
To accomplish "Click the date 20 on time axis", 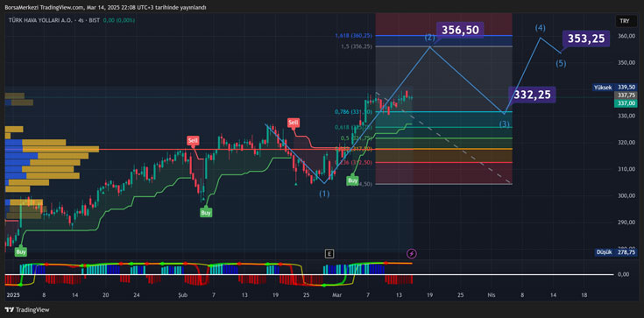I will pyautogui.click(x=105, y=295).
